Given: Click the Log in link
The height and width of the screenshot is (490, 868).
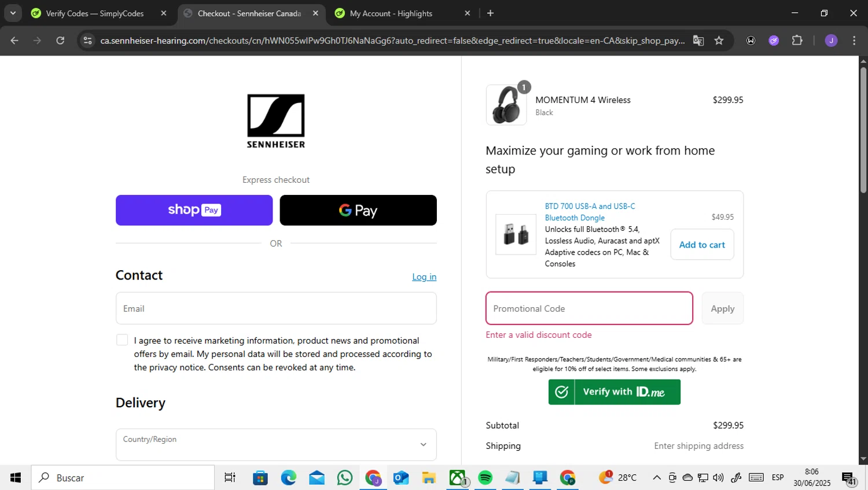Looking at the screenshot, I should 424,277.
